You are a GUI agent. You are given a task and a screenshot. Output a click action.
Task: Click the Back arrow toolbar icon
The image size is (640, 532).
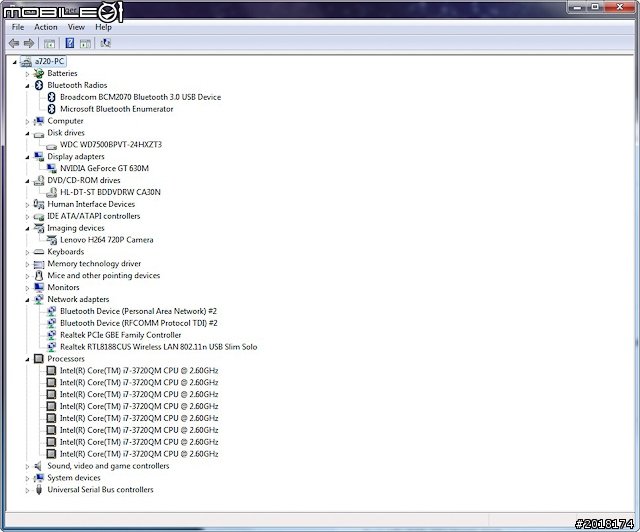[x=14, y=43]
